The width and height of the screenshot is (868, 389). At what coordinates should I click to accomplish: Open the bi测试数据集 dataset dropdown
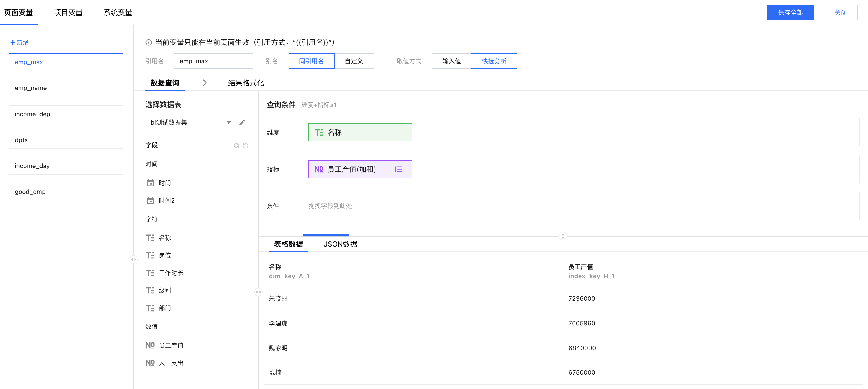(x=190, y=123)
